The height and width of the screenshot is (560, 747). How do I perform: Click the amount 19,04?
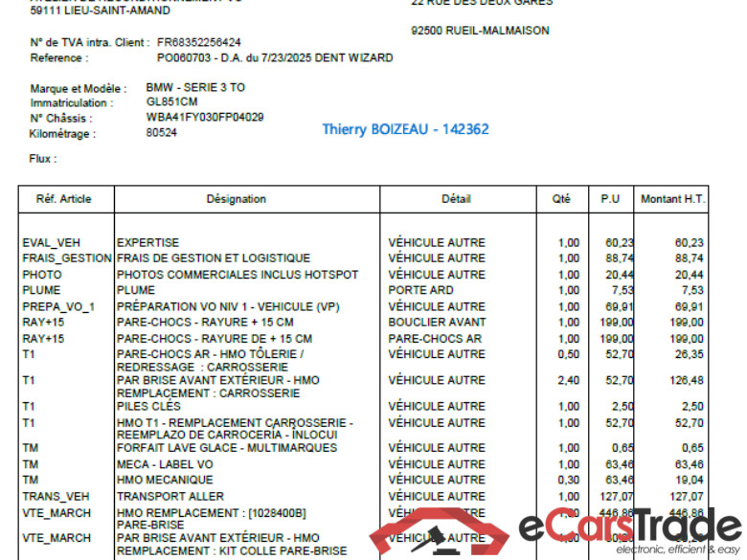point(690,480)
